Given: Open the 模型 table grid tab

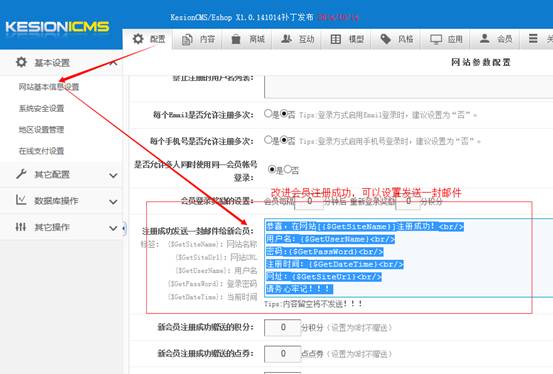Looking at the screenshot, I should click(347, 39).
